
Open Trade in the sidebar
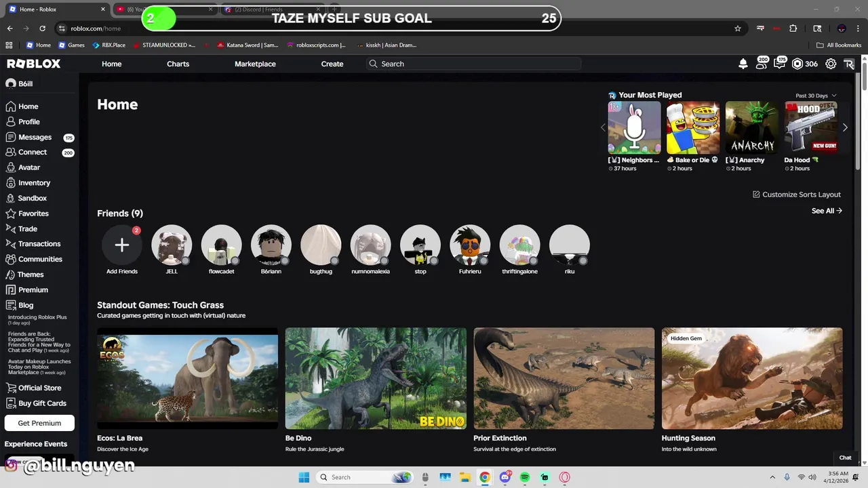click(x=28, y=229)
